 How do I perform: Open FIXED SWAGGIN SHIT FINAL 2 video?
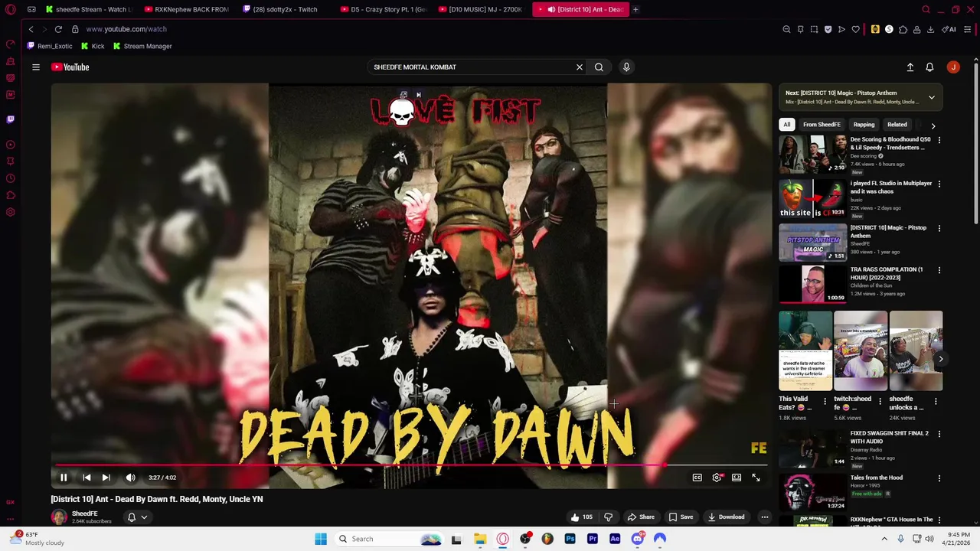pyautogui.click(x=889, y=437)
